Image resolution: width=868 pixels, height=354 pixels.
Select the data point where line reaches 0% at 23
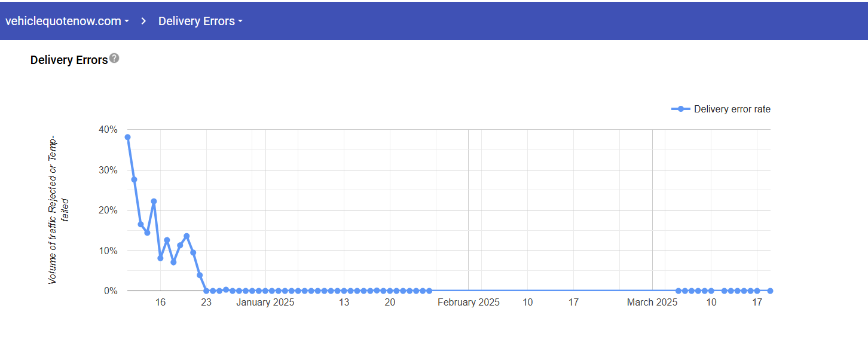tap(206, 291)
